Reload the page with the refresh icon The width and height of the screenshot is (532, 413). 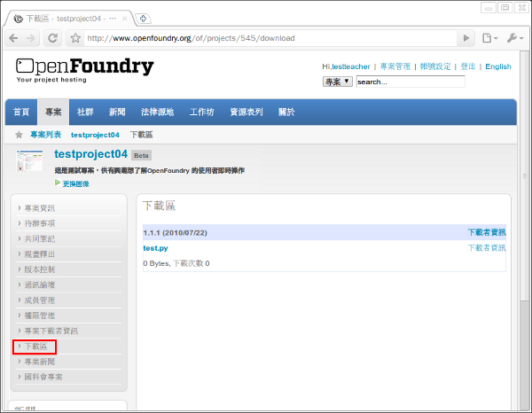click(52, 38)
